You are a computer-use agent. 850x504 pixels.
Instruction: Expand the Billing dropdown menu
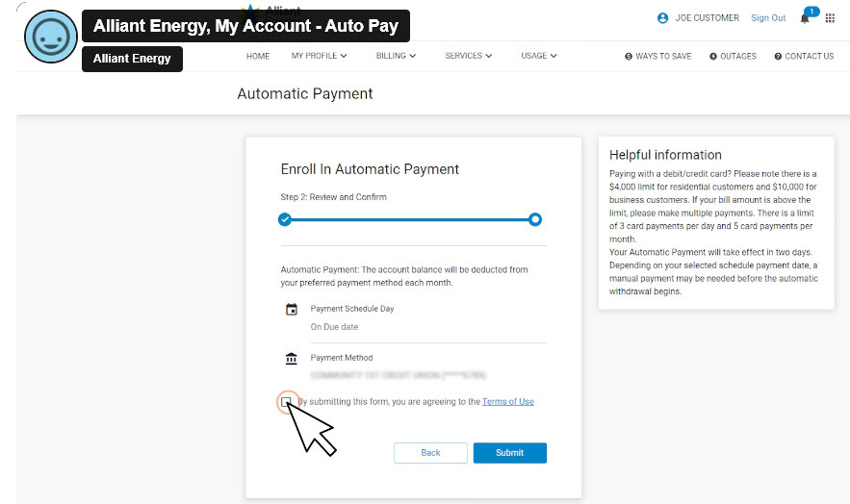396,56
